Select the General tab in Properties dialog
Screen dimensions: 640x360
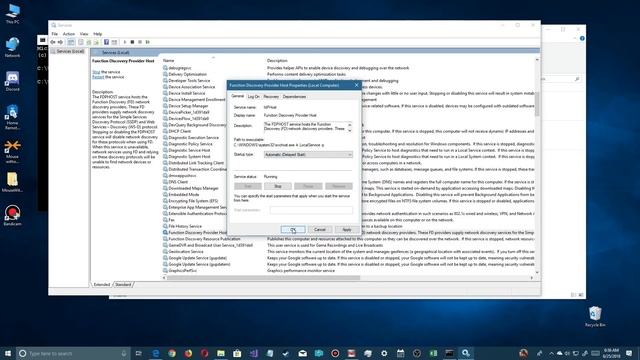238,96
